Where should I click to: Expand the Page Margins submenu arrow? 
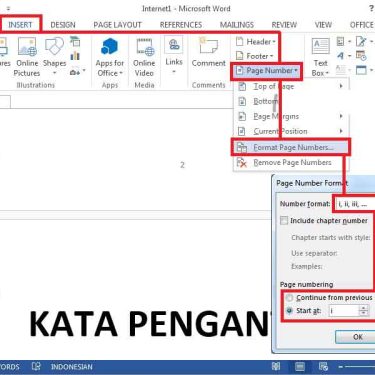(341, 116)
